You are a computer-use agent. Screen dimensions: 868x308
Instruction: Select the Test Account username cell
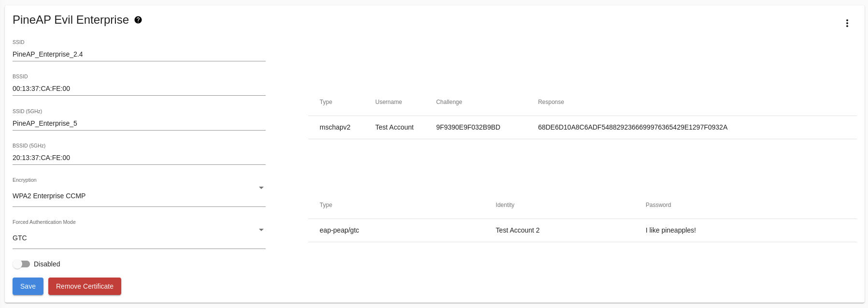(x=394, y=127)
